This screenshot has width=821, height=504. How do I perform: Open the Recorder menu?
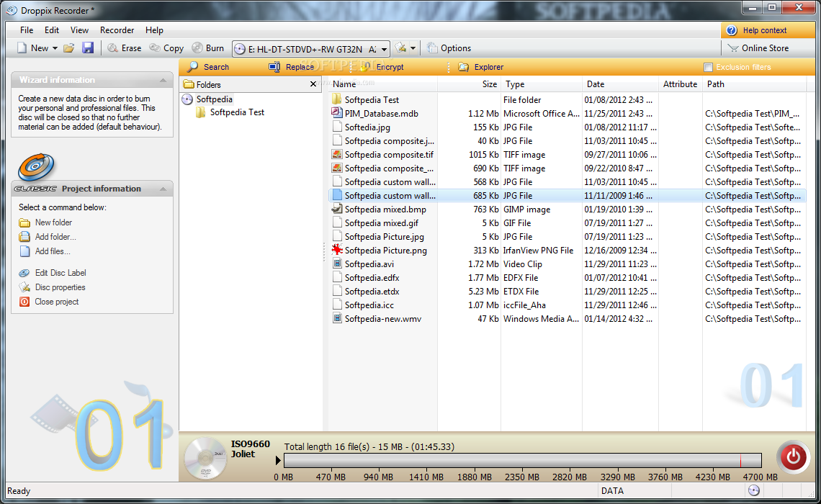coord(117,30)
